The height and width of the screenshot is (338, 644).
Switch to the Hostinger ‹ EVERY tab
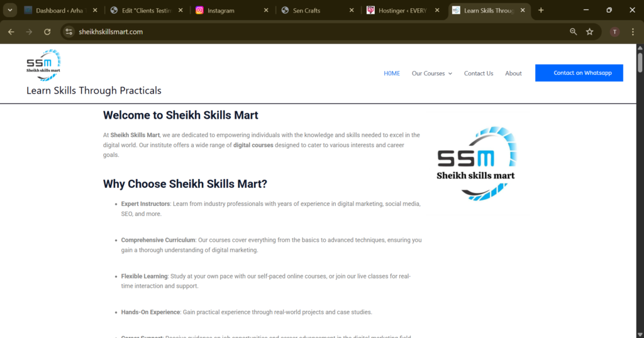click(x=403, y=10)
